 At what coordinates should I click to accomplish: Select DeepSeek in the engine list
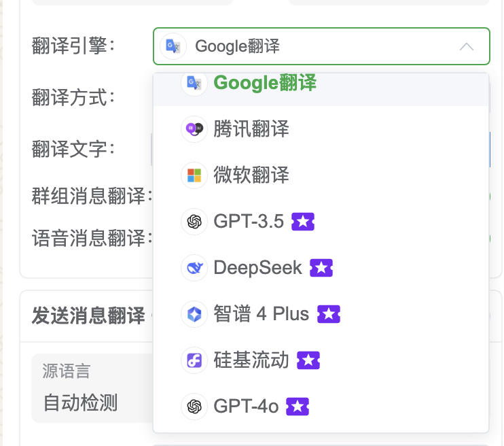(x=321, y=268)
